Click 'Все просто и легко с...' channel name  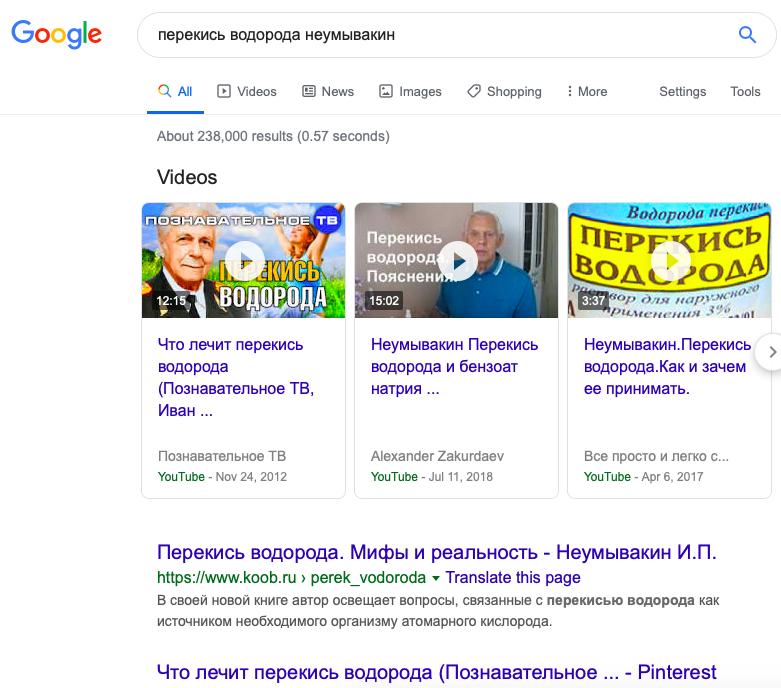(x=656, y=456)
